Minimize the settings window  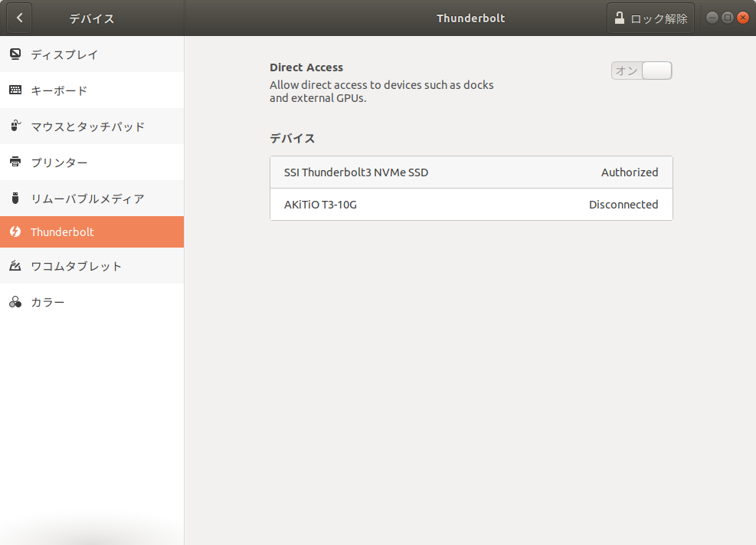pos(712,18)
